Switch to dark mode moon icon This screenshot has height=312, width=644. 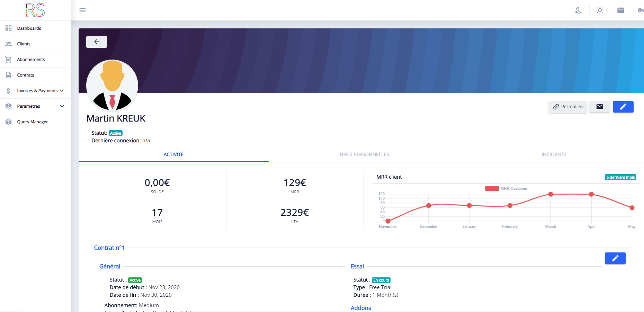[579, 10]
